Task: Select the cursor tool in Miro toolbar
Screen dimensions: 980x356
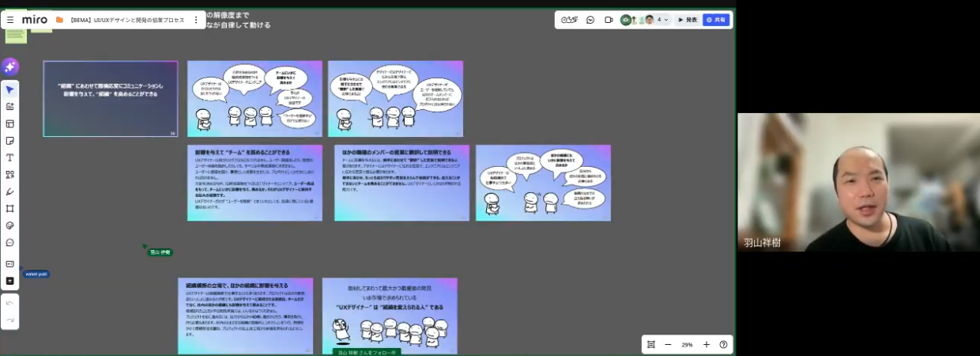Action: [10, 89]
